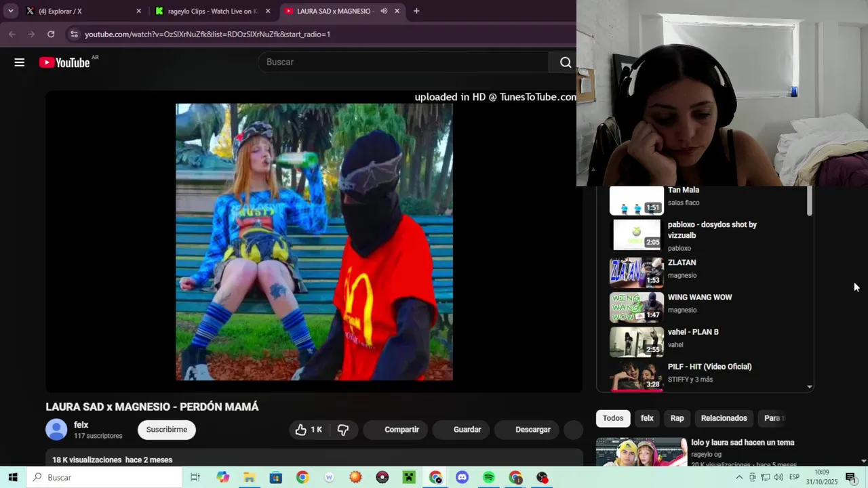Mute the tab via speaker icon
The height and width of the screenshot is (488, 868).
(x=384, y=11)
